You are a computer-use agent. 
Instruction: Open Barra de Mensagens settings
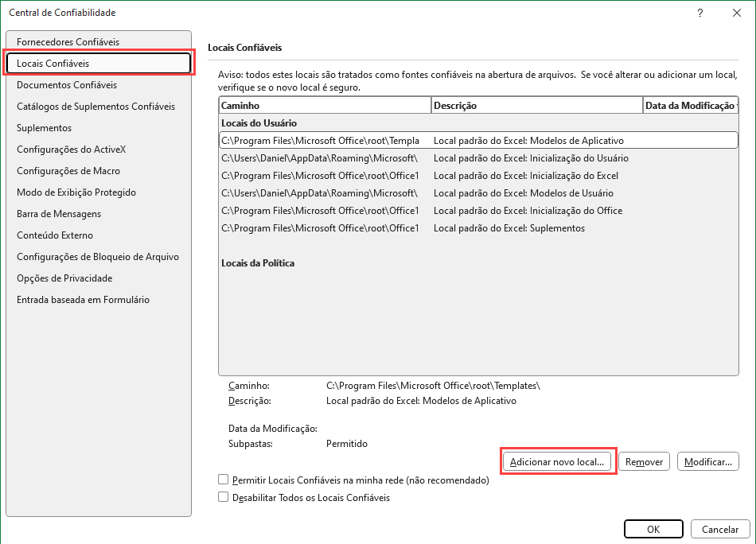tap(99, 213)
